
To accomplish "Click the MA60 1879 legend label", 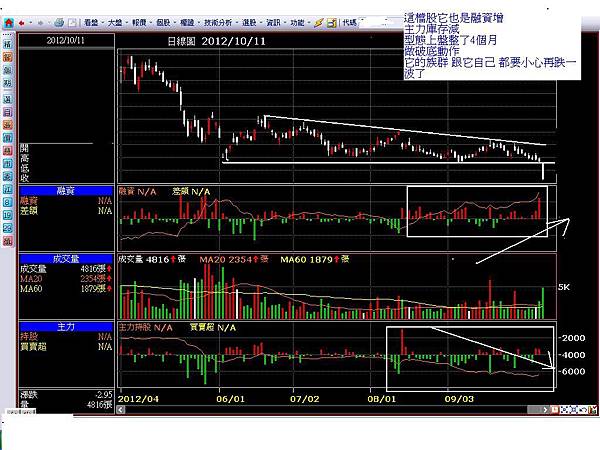I will [315, 259].
